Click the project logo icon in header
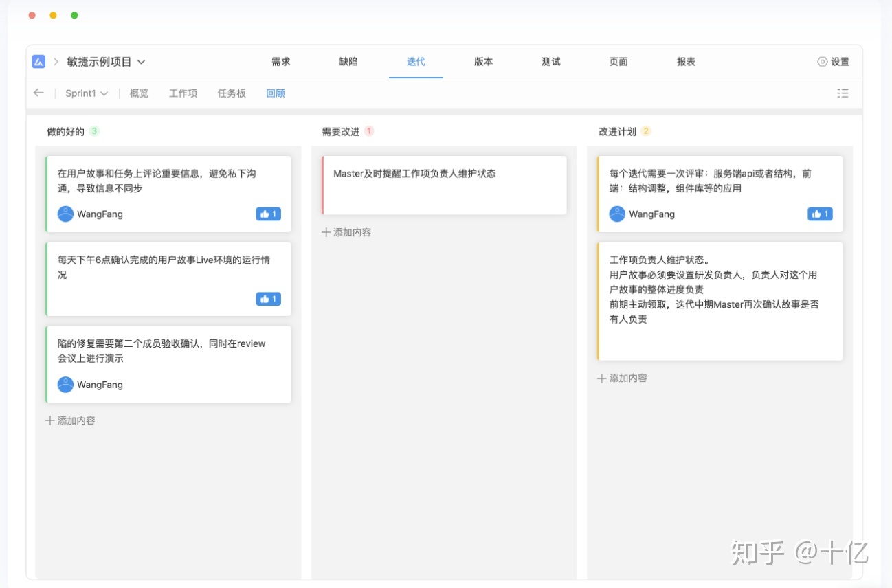Screen dimensions: 892x588 [x=38, y=62]
